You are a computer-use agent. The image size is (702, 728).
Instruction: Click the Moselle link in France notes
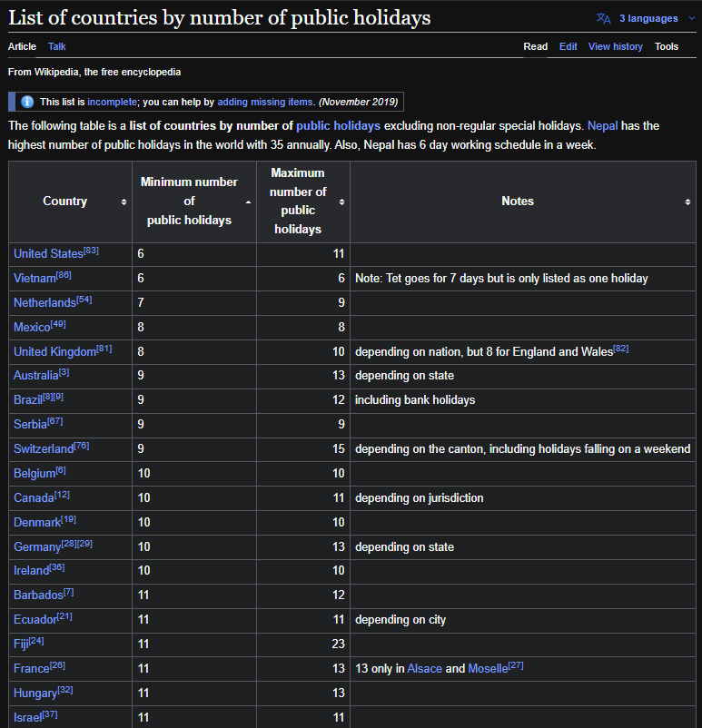coord(488,669)
